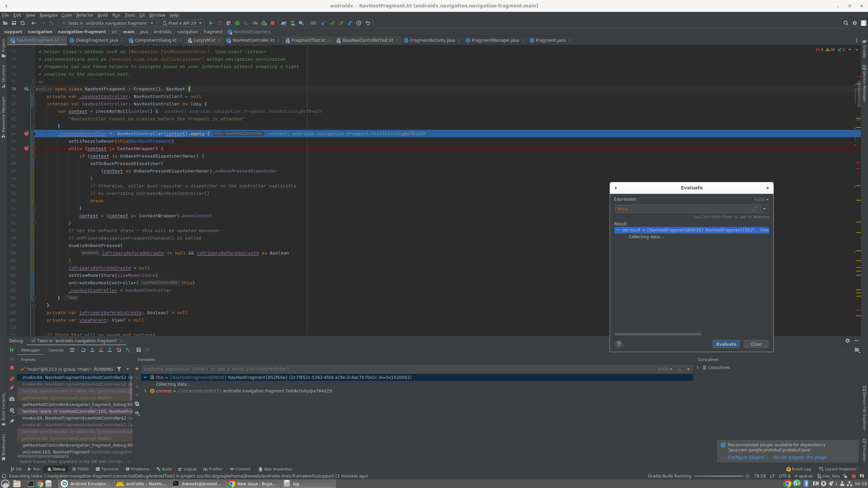Switch to the NavHostController.kt tab
The height and width of the screenshot is (488, 868).
tap(253, 40)
